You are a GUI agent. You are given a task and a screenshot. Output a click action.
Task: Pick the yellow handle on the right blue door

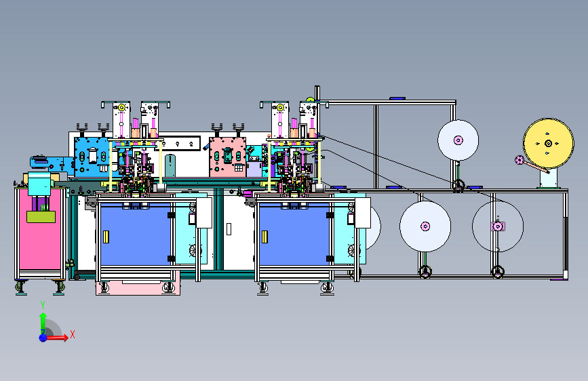[x=264, y=237]
